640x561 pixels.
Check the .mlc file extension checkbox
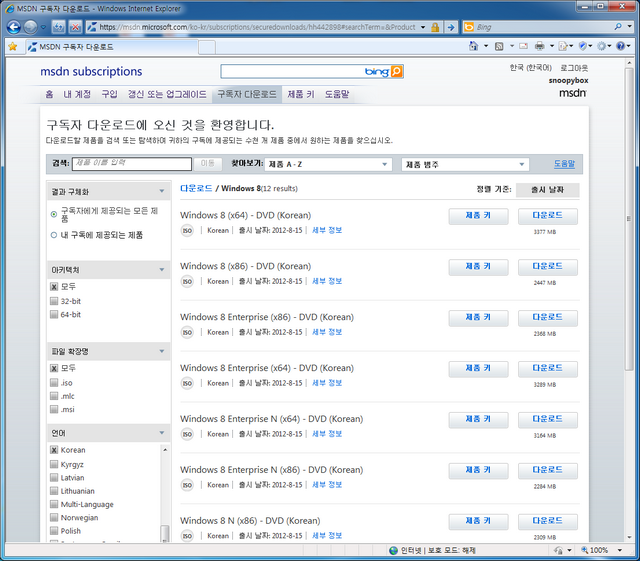54,396
